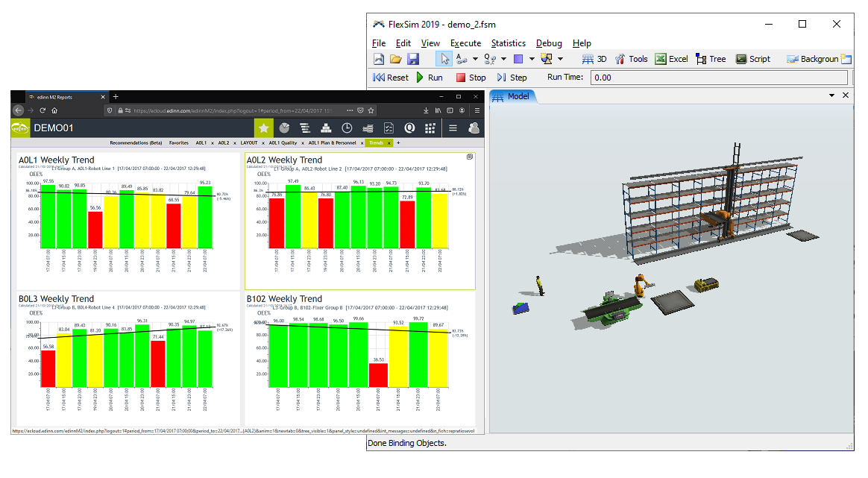Switch to the LAYOUT tab
This screenshot has height=478, width=868.
(x=249, y=143)
